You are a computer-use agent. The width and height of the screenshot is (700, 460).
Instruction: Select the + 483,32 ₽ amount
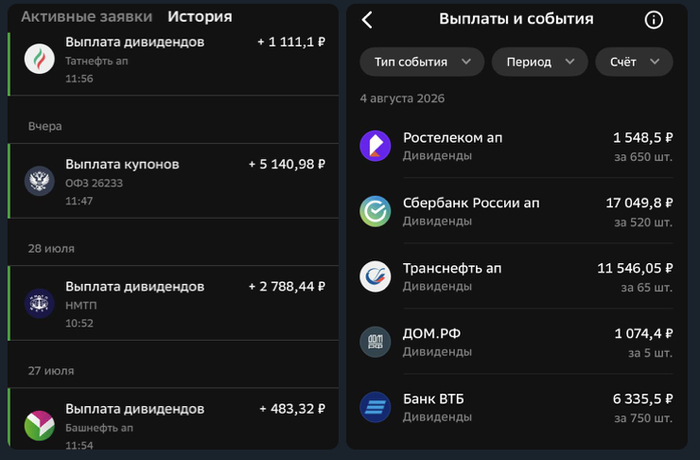point(292,409)
